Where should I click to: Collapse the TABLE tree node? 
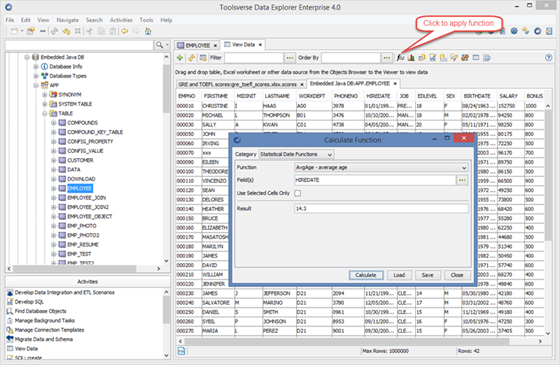(45, 114)
